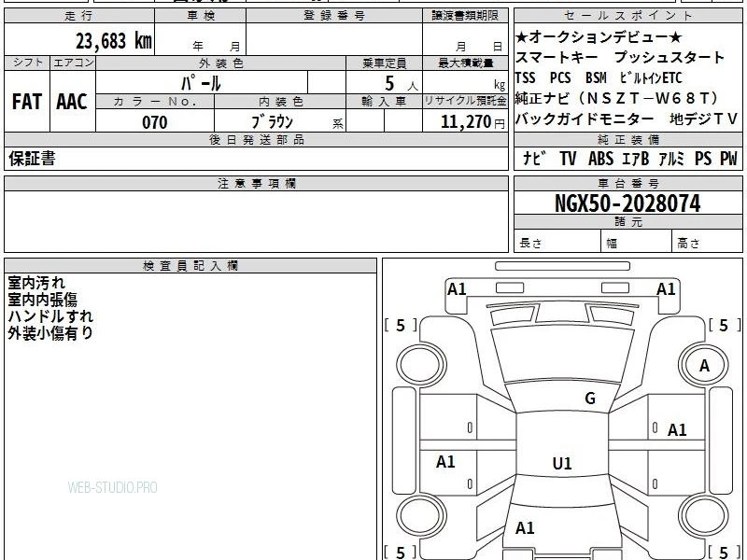Select the 長さ dimension cell
747x560 pixels.
(x=557, y=242)
